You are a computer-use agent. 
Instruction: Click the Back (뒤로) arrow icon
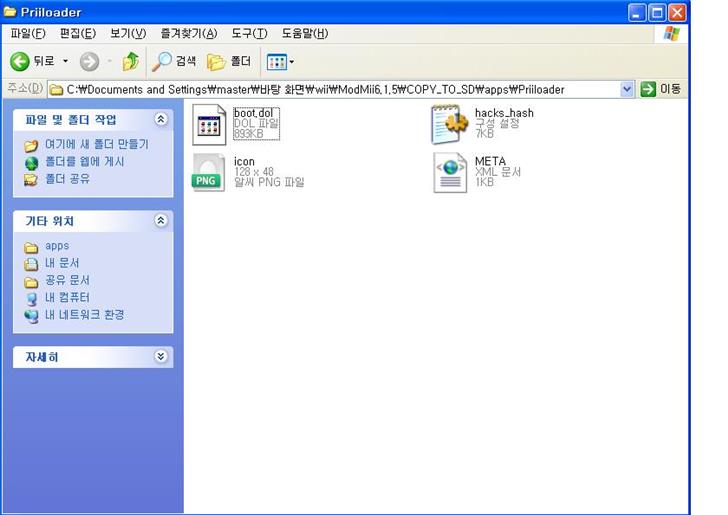(20, 61)
